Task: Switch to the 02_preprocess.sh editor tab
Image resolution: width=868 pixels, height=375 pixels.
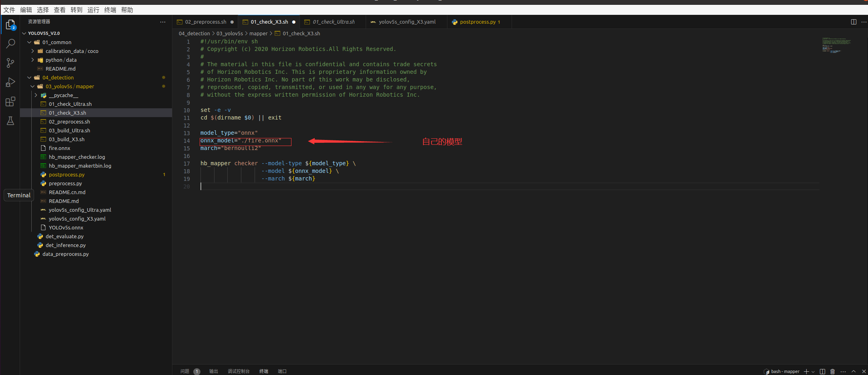Action: [x=205, y=22]
